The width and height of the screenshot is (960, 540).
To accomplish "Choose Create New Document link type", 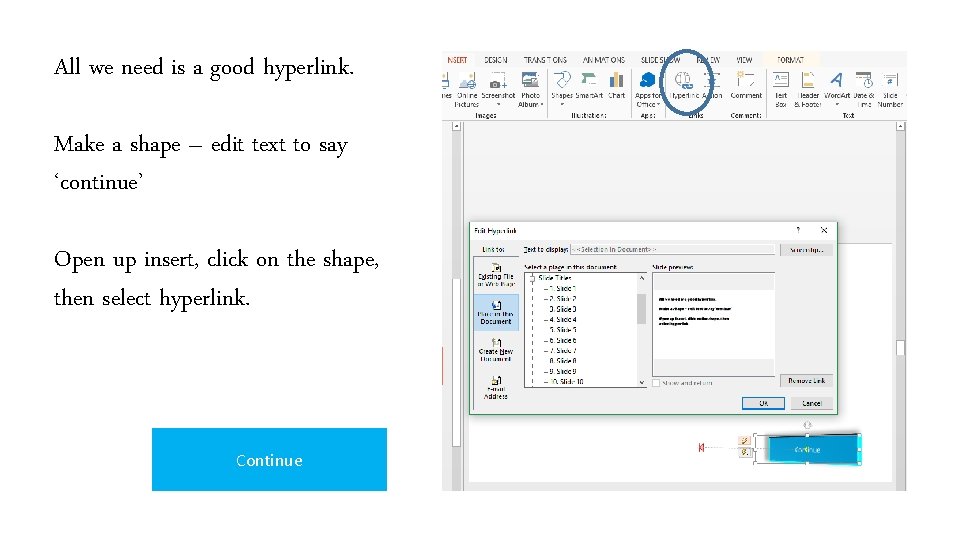I will (x=496, y=350).
